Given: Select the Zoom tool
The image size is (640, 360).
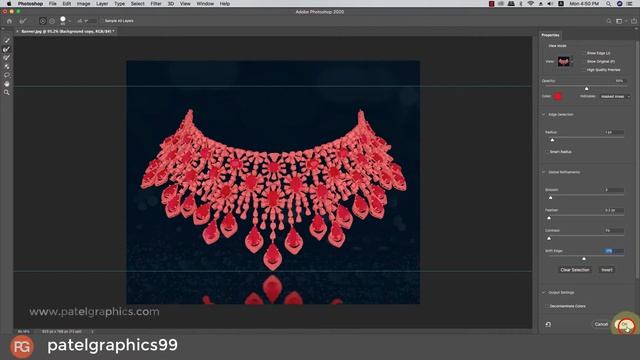Looking at the screenshot, I should (x=7, y=93).
